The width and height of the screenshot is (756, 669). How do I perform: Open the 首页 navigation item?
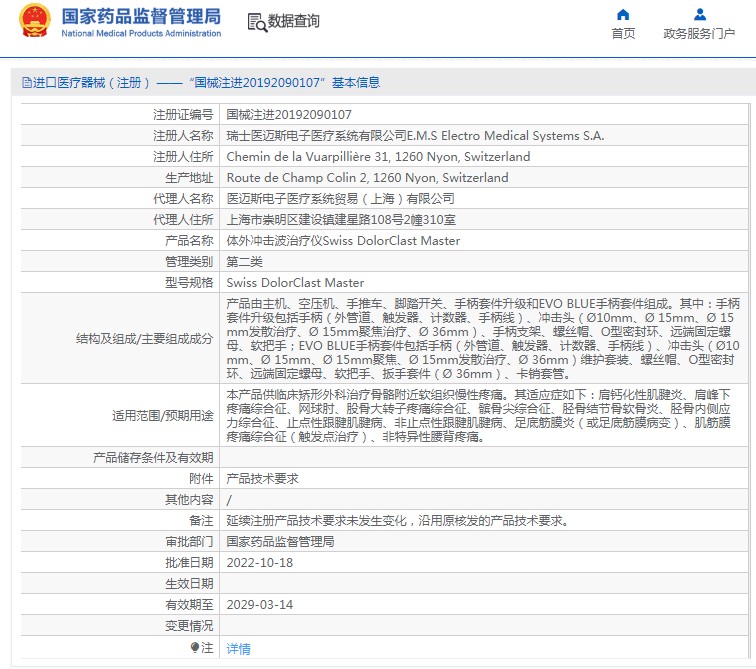[x=623, y=34]
